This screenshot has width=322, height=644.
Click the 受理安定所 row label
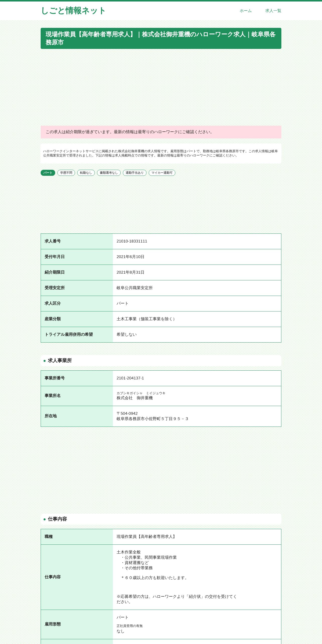(55, 288)
